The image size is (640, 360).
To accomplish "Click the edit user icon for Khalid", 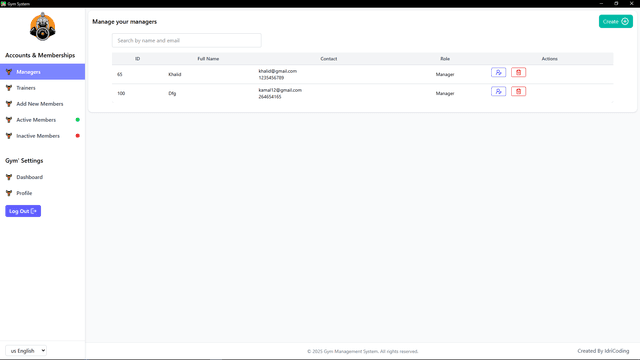I will tap(498, 72).
